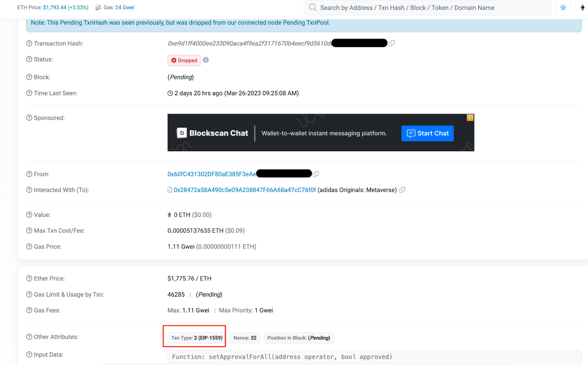
Task: Click the help icon next to From
Action: coord(29,174)
